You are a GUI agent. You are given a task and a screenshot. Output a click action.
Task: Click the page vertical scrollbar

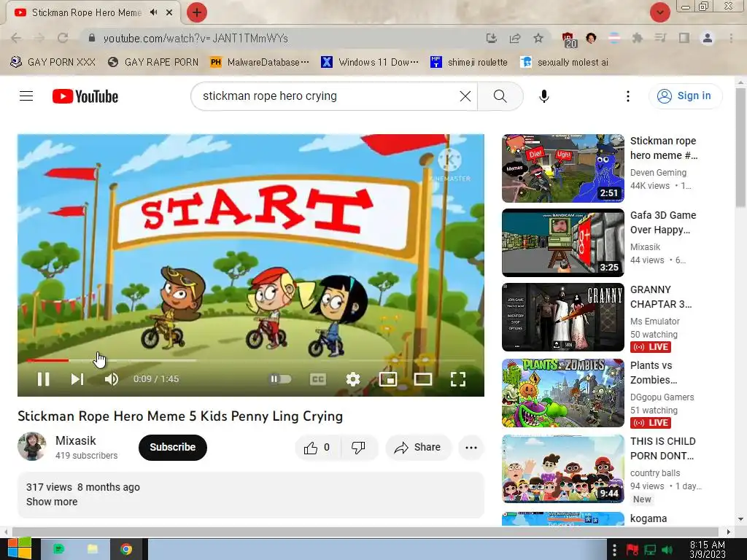(x=741, y=147)
